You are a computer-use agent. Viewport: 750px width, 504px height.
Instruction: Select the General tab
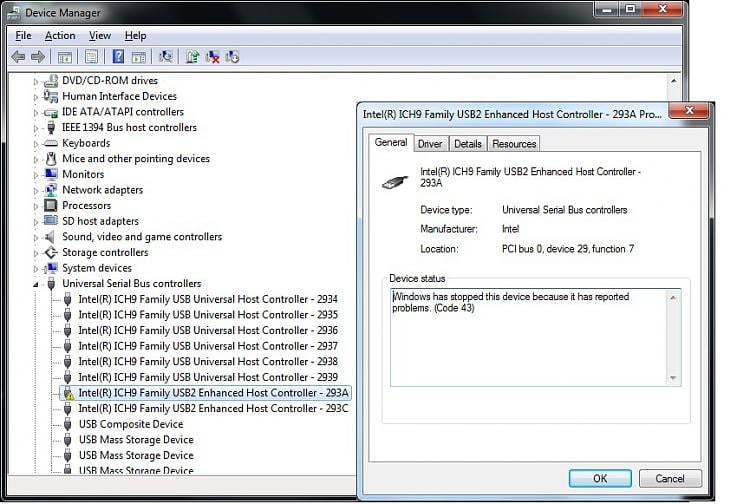tap(391, 142)
